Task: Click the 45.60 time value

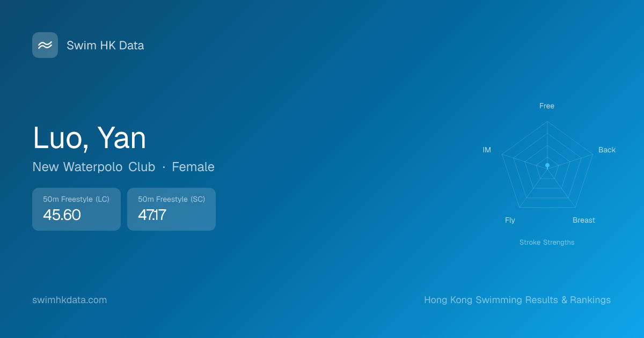Action: 62,215
